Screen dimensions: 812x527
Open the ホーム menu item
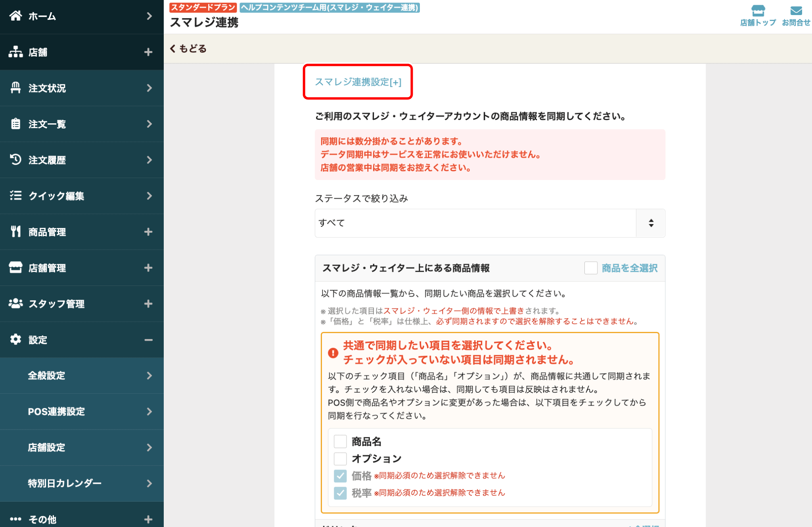pyautogui.click(x=82, y=16)
